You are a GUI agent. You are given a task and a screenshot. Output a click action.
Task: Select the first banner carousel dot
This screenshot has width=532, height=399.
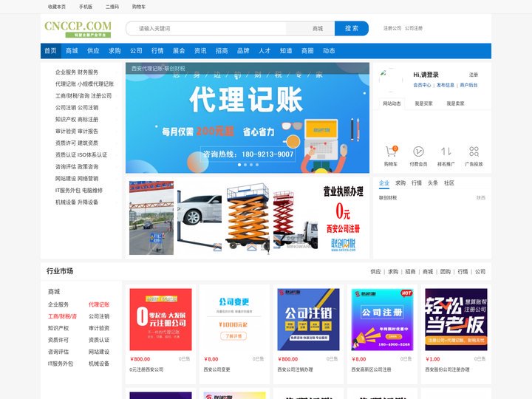[x=239, y=165]
